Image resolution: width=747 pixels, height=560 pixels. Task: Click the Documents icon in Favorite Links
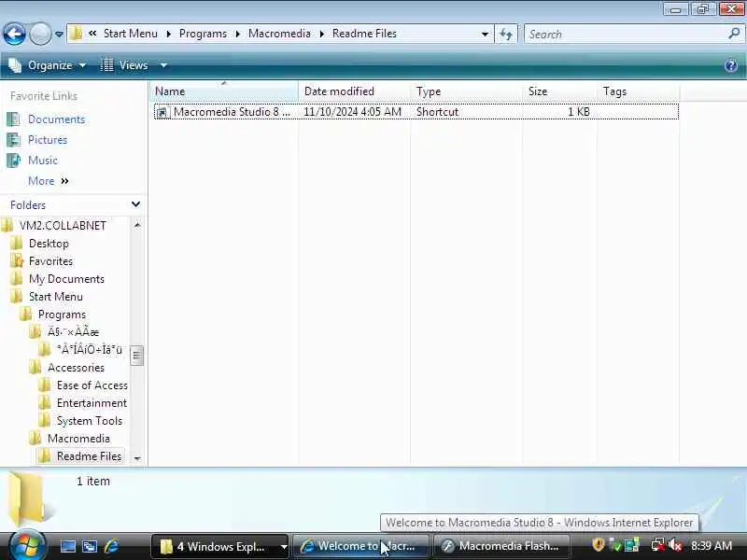point(13,119)
